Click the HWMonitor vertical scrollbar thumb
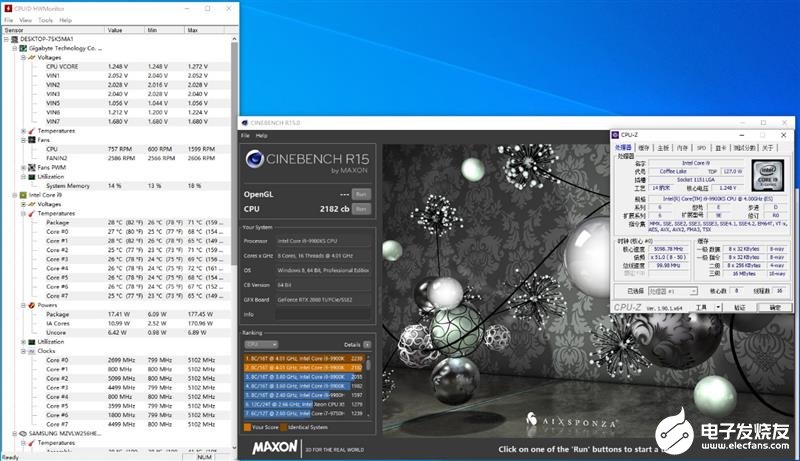The height and width of the screenshot is (461, 800). coord(235,153)
